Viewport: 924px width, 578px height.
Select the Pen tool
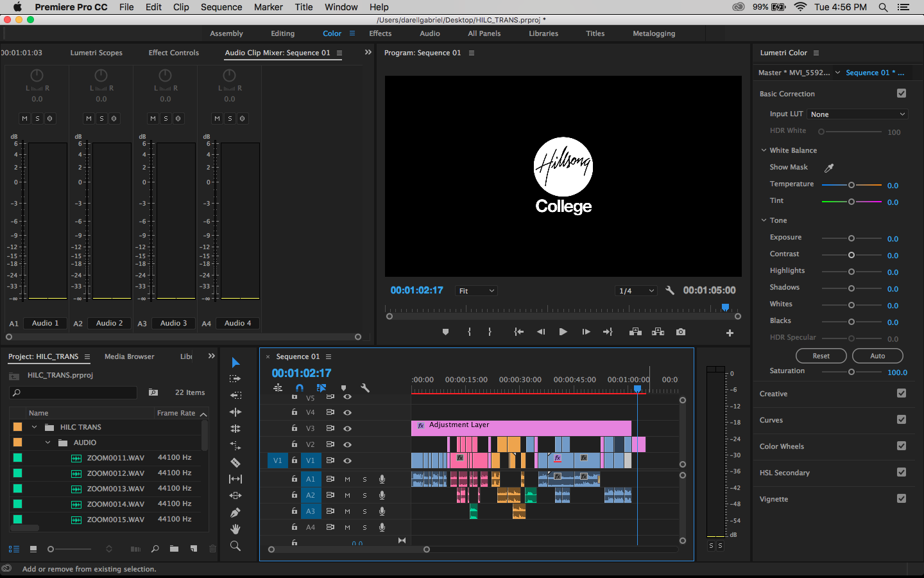(235, 512)
